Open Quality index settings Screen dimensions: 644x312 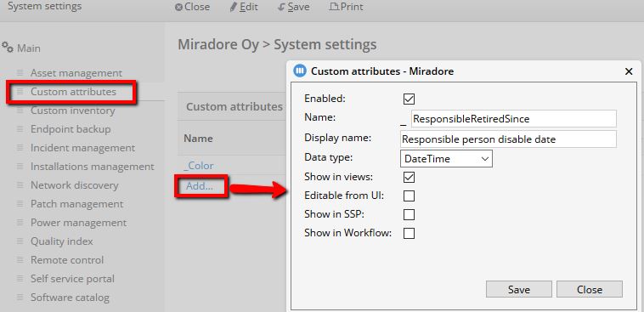tap(62, 241)
